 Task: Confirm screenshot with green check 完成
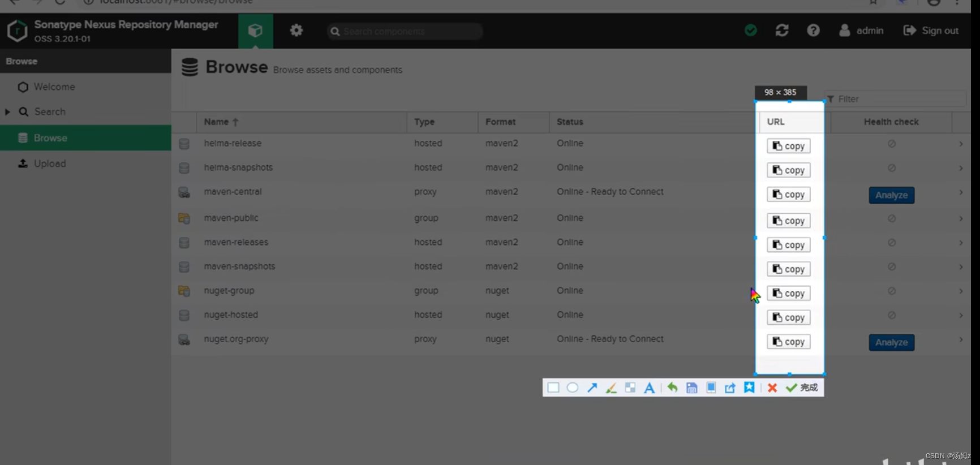coord(802,387)
